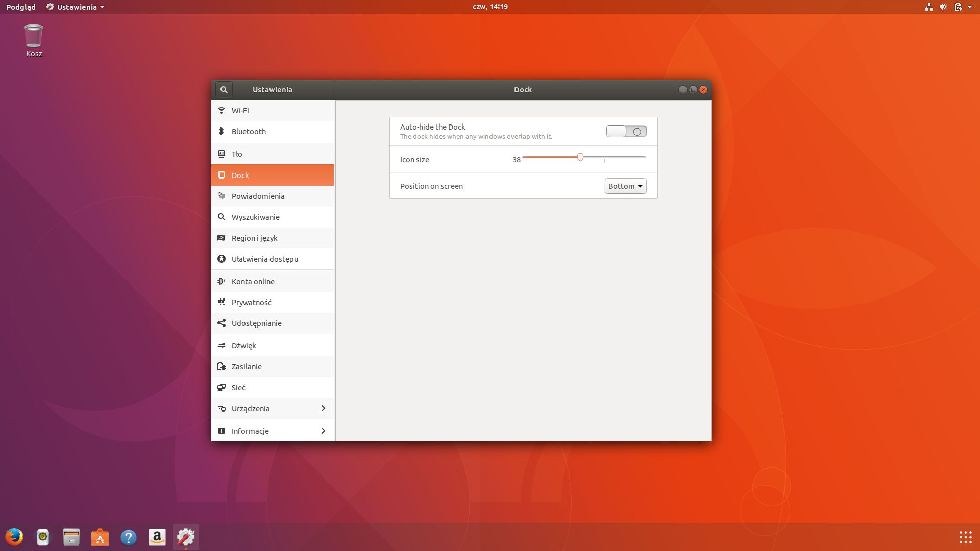The height and width of the screenshot is (551, 980).
Task: Click the search icon in Settings header
Action: [224, 90]
